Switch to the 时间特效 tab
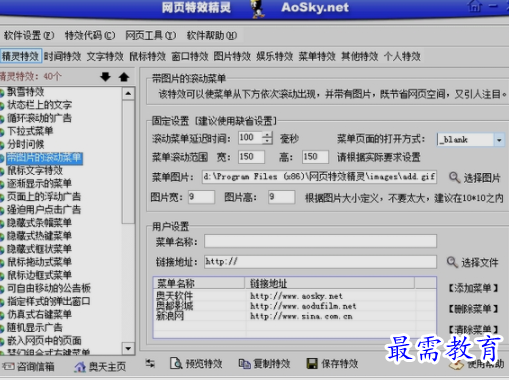509x380 pixels. 63,56
